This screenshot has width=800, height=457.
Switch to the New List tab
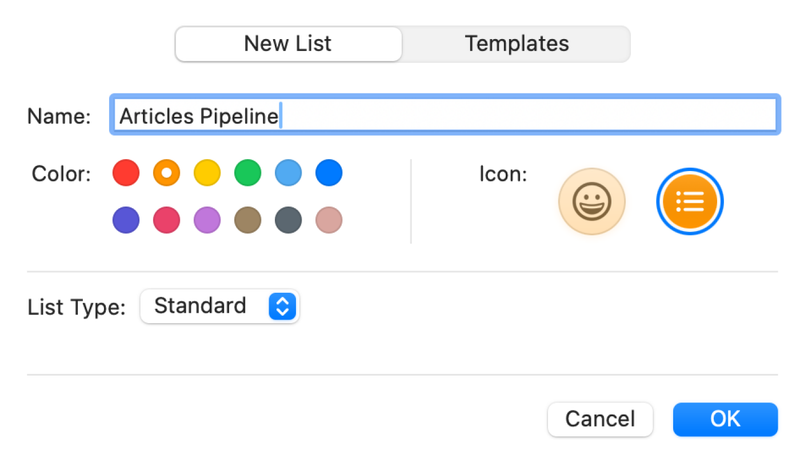coord(288,44)
